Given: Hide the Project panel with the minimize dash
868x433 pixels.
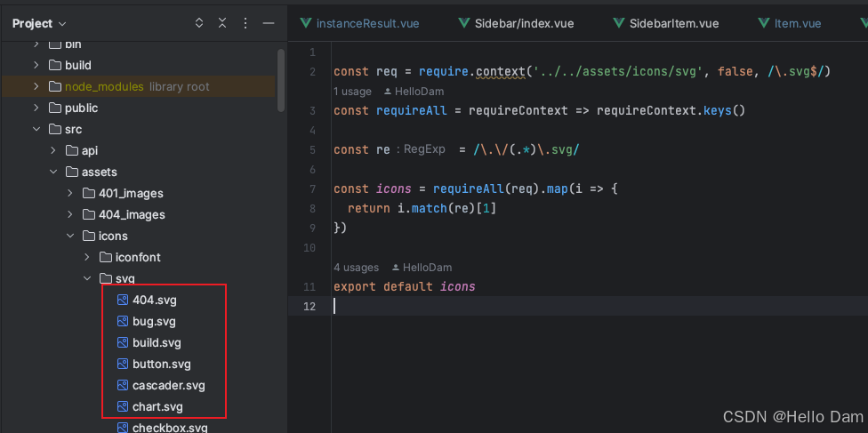Looking at the screenshot, I should 269,23.
